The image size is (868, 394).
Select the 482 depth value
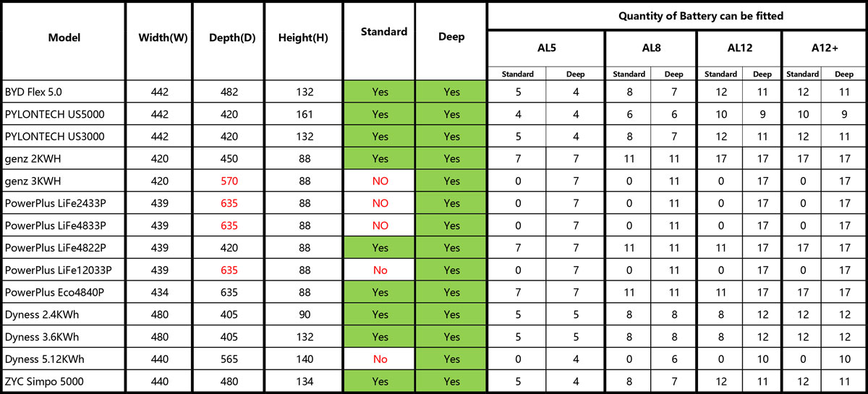(x=229, y=92)
